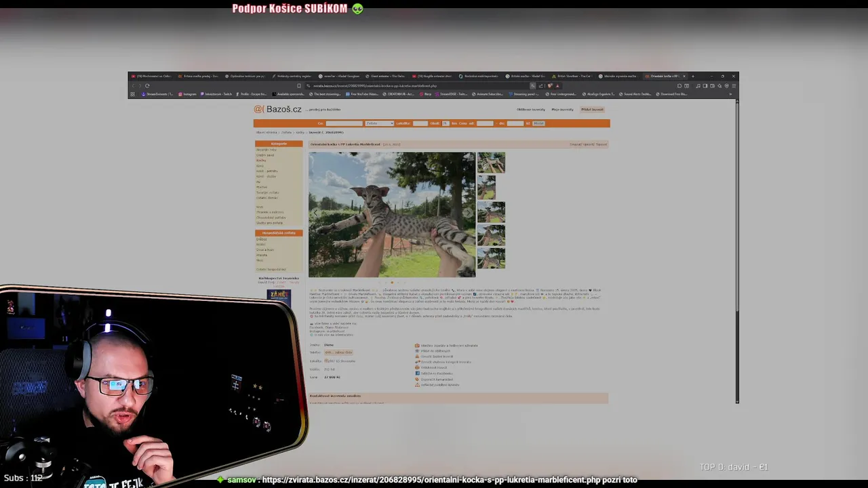
Task: Select Kočky in the category sidebar
Action: [x=260, y=161]
